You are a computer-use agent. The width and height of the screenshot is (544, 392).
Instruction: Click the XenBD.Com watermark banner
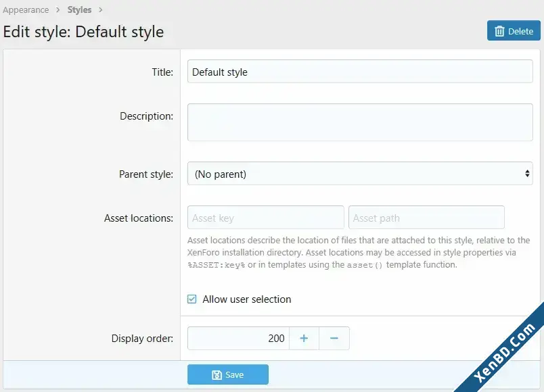[505, 352]
